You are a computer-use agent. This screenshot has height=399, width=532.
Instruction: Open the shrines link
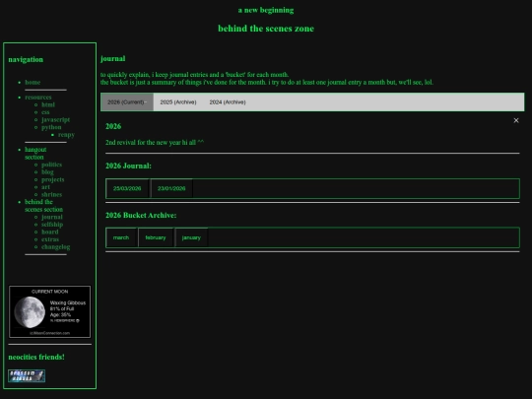[x=51, y=194]
